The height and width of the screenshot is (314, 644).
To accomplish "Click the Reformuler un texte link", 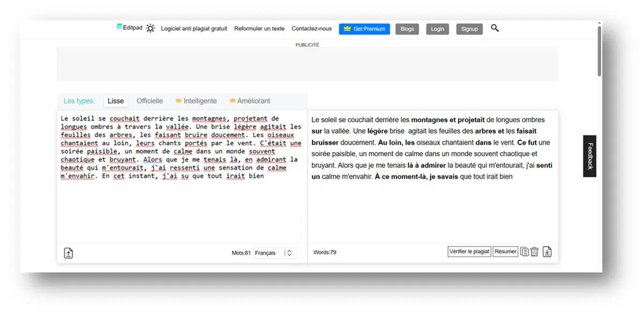I will point(259,28).
